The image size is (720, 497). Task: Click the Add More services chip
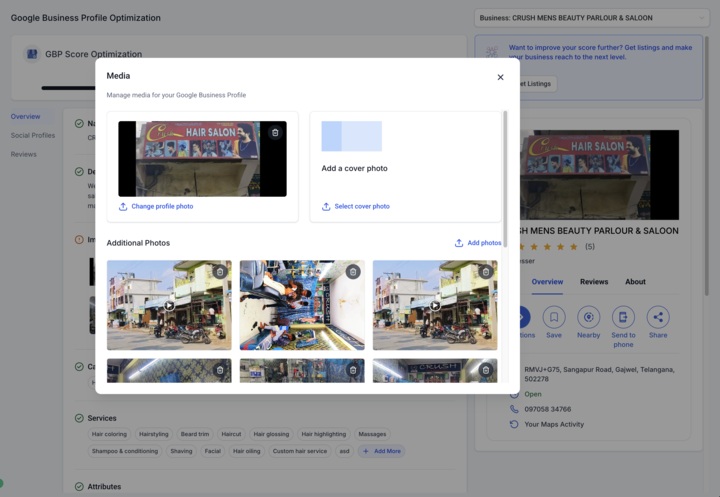pos(381,451)
